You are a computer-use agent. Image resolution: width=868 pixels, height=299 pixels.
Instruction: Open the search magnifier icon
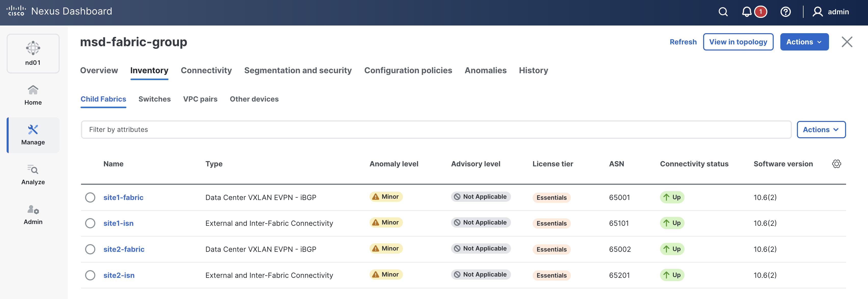click(723, 12)
